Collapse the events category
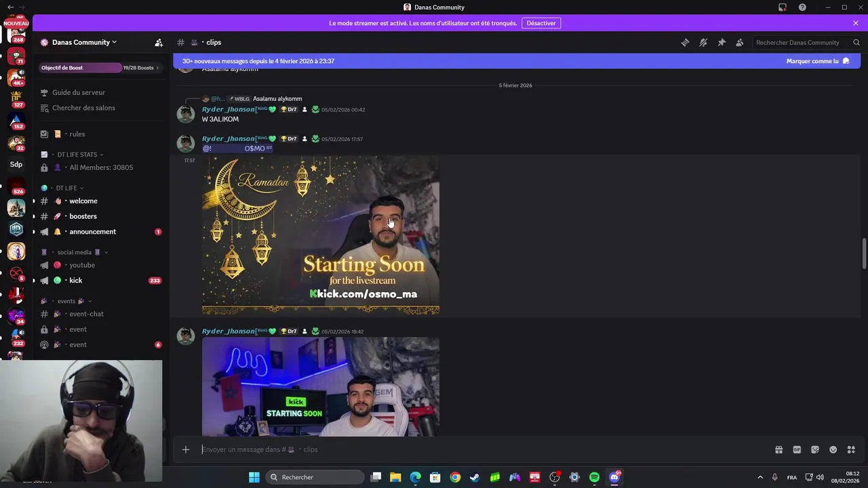The height and width of the screenshot is (488, 868). (66, 301)
